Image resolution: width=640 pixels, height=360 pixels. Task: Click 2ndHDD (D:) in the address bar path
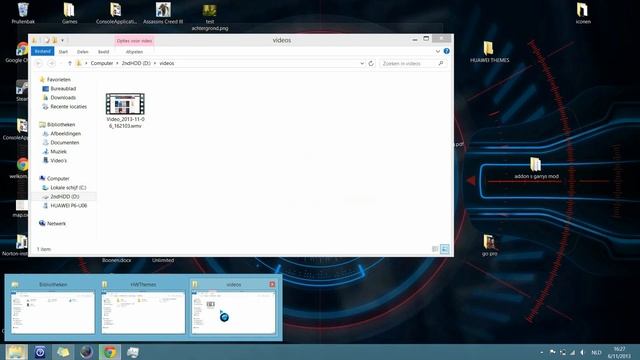point(136,63)
